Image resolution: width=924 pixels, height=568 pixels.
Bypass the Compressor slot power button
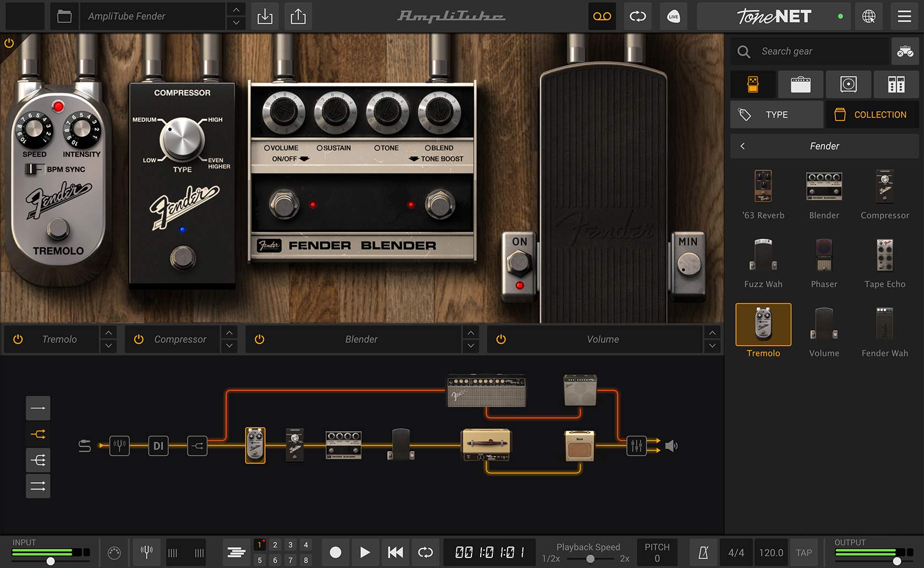pyautogui.click(x=139, y=339)
